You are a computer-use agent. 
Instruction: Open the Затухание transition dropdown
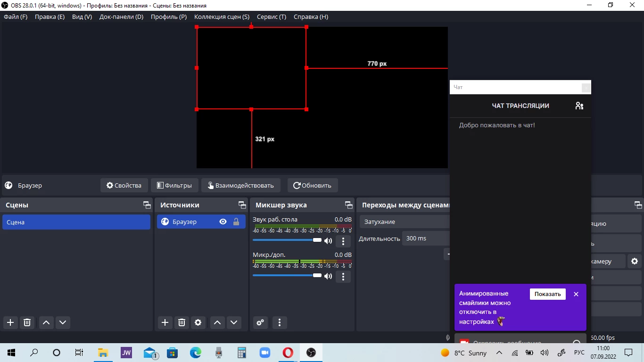click(405, 222)
